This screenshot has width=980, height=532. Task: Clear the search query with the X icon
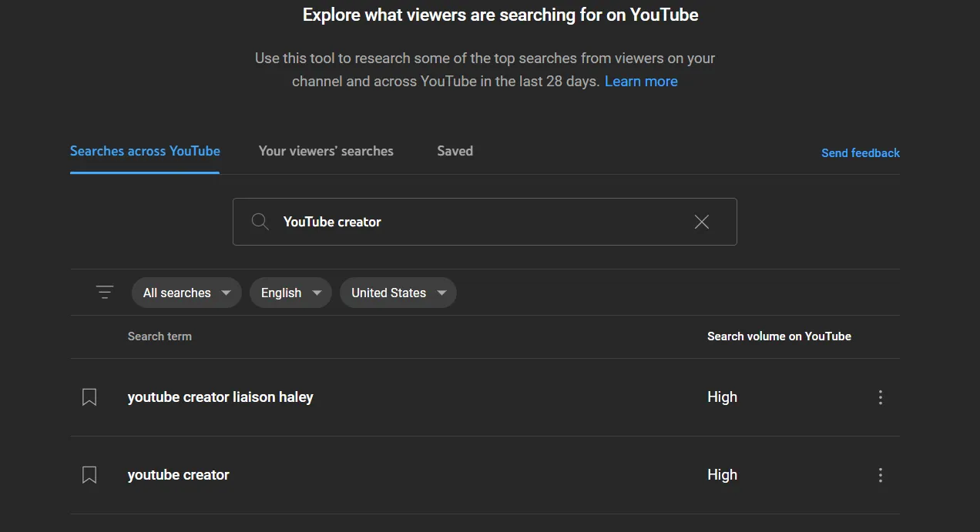(701, 222)
